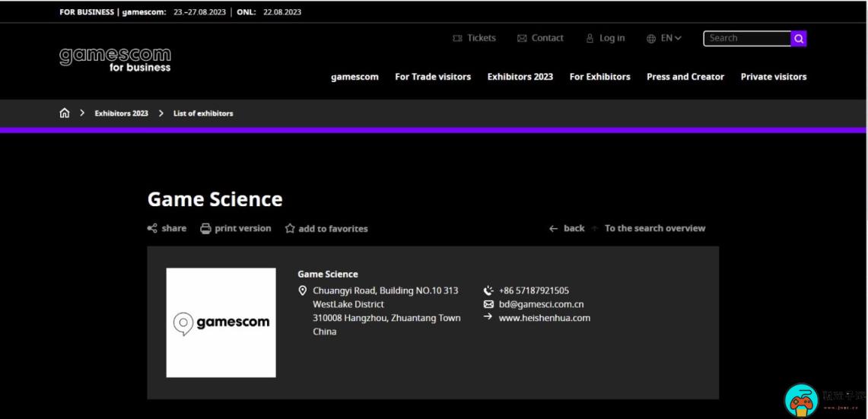The width and height of the screenshot is (868, 419).
Task: Click the purple search magnifier button
Action: point(799,39)
